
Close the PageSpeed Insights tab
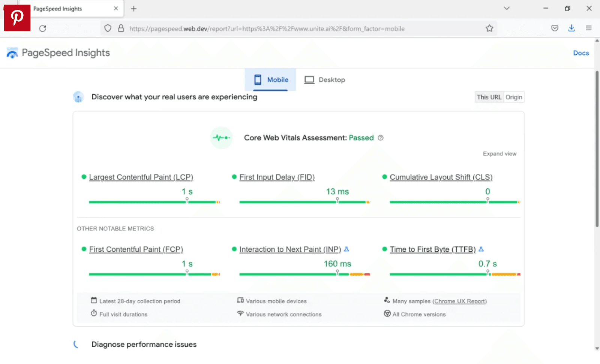[x=116, y=8]
